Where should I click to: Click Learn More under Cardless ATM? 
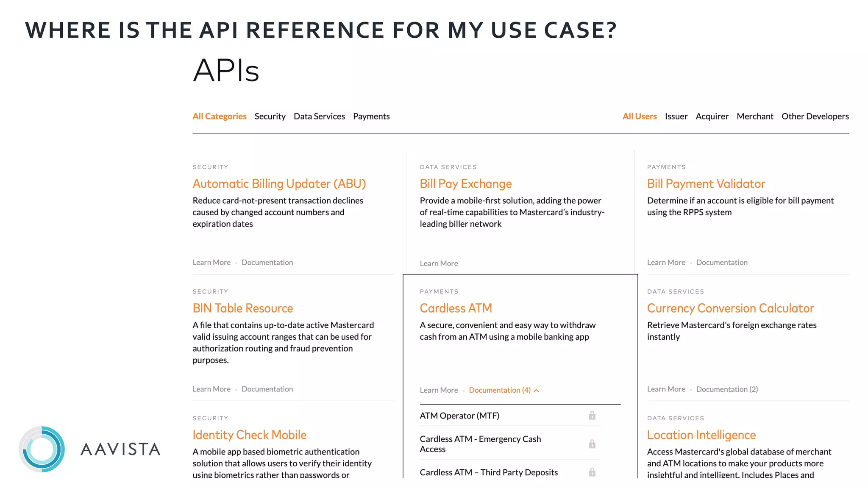[439, 390]
